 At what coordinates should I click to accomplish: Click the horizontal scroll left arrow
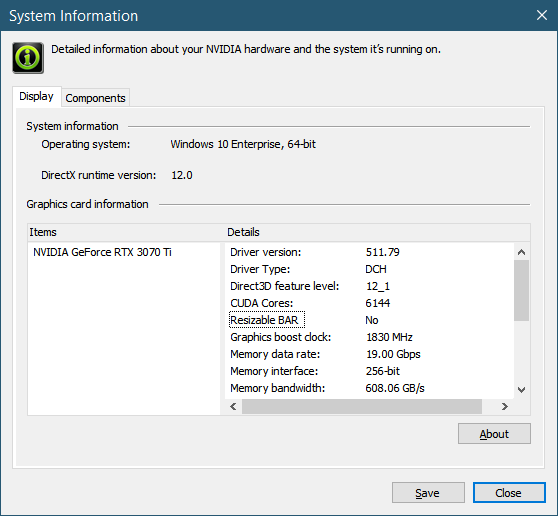(x=233, y=406)
